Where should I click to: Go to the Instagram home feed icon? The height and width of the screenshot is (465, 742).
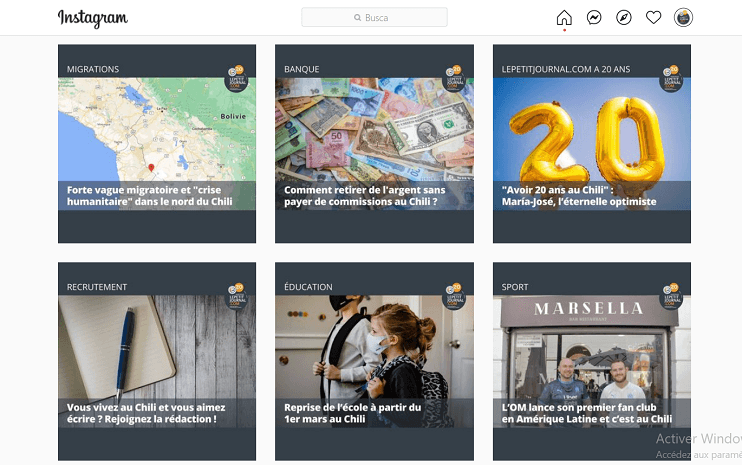click(564, 18)
